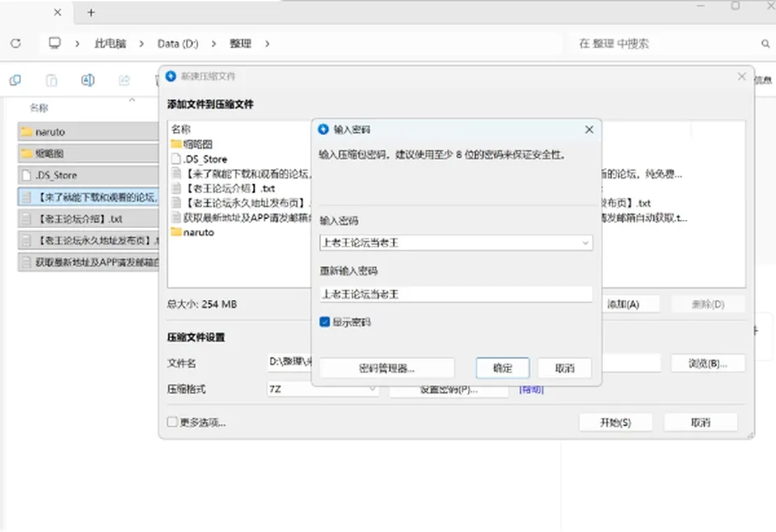Image resolution: width=776 pixels, height=532 pixels.
Task: Click the Paste icon in Explorer toolbar
Action: tap(52, 80)
